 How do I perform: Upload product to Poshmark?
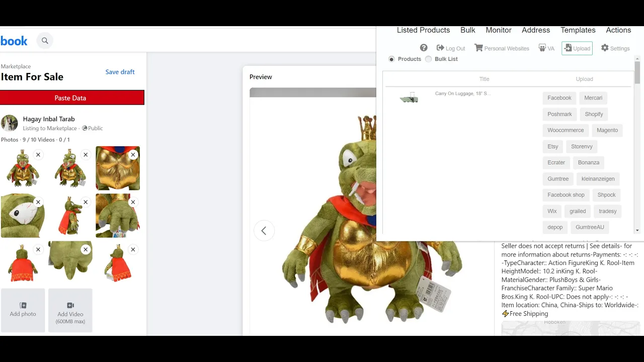click(559, 114)
